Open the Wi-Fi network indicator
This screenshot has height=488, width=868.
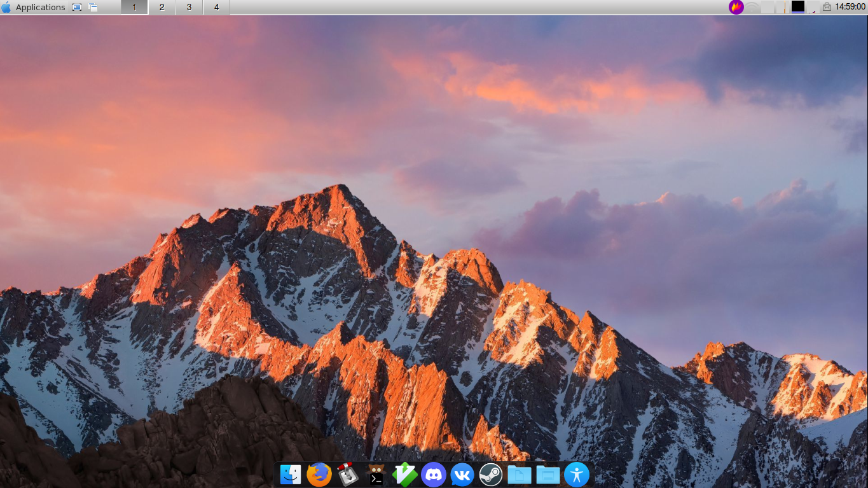(753, 7)
